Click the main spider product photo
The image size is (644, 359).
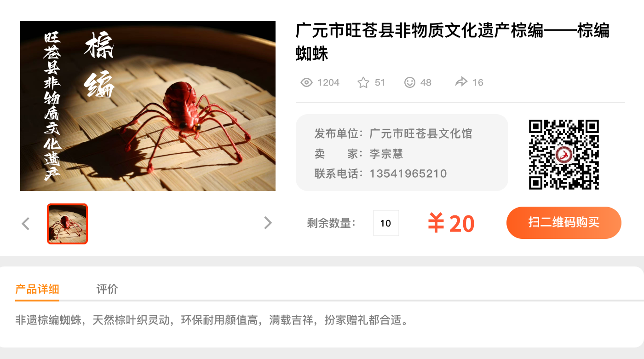(148, 106)
